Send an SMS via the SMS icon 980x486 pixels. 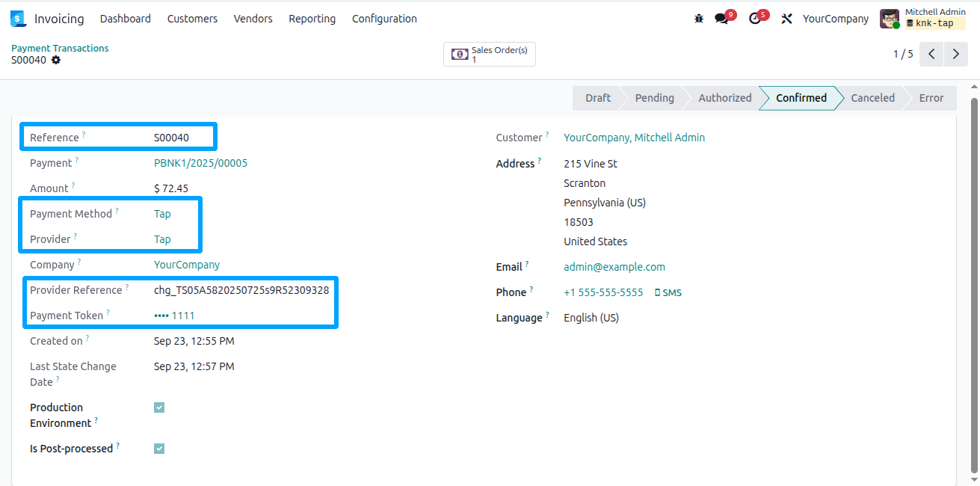tap(668, 292)
